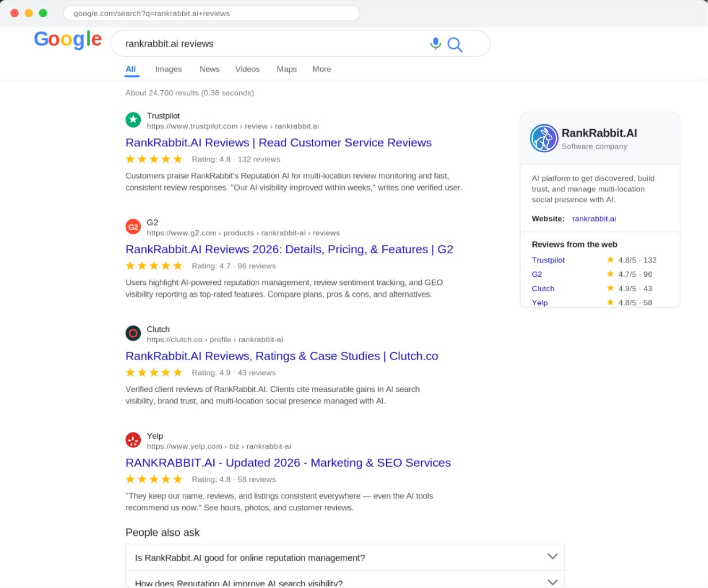708x588 pixels.
Task: Click the 'Software company' subtitle
Action: [594, 146]
